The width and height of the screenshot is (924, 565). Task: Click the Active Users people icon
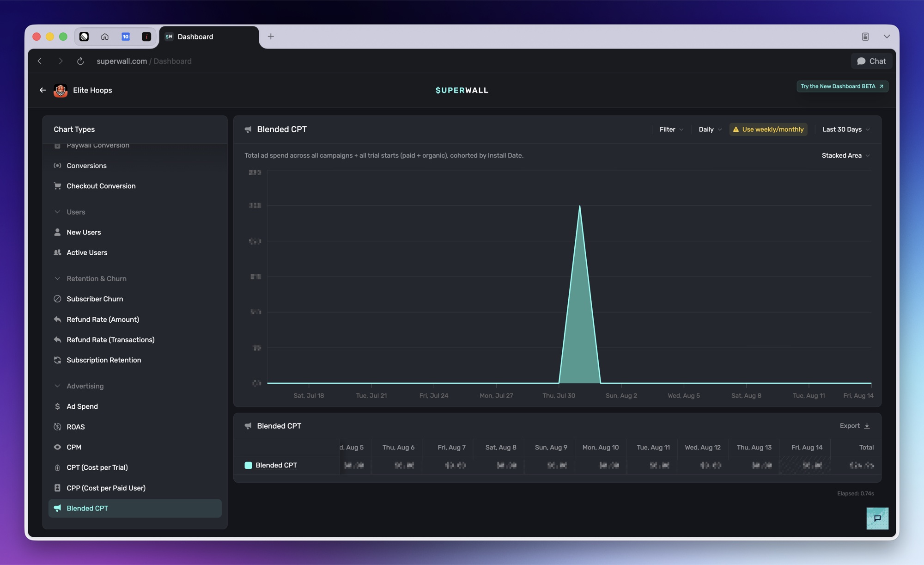(57, 252)
